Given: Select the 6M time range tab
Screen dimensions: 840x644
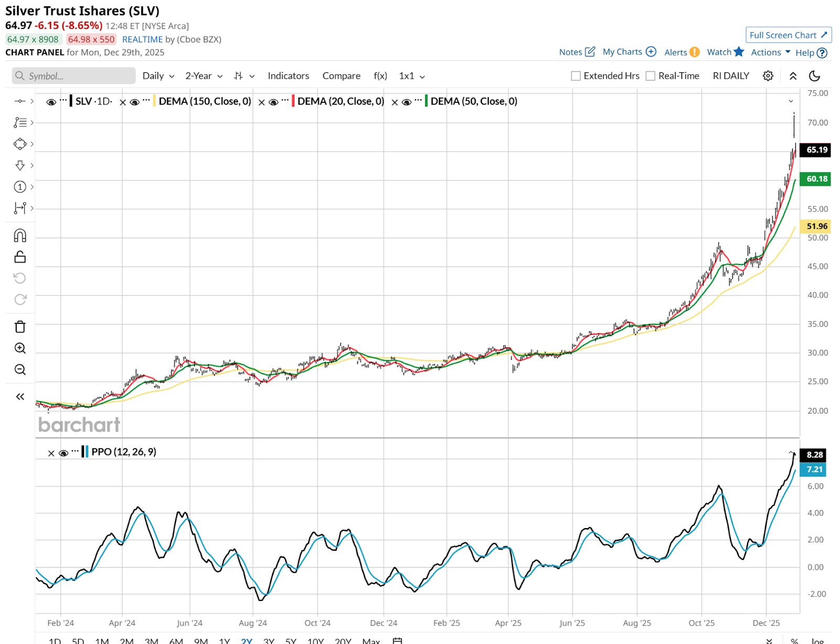Looking at the screenshot, I should (176, 641).
